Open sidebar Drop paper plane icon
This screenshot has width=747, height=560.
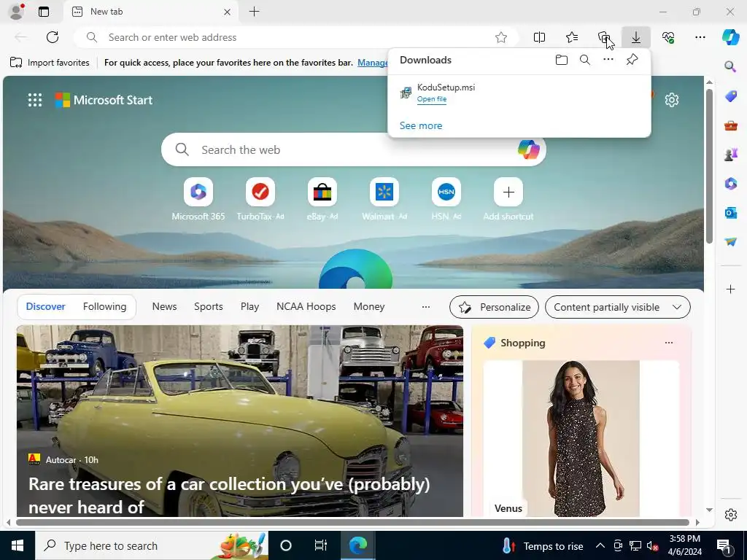pos(730,242)
